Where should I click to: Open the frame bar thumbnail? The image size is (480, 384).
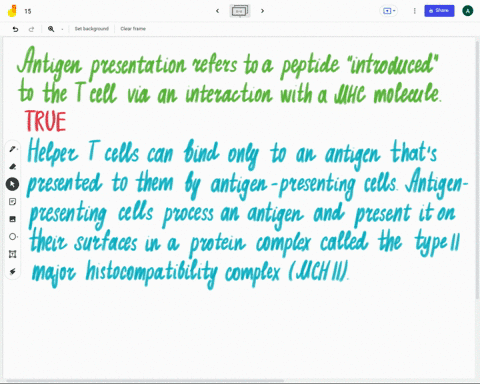(x=240, y=11)
